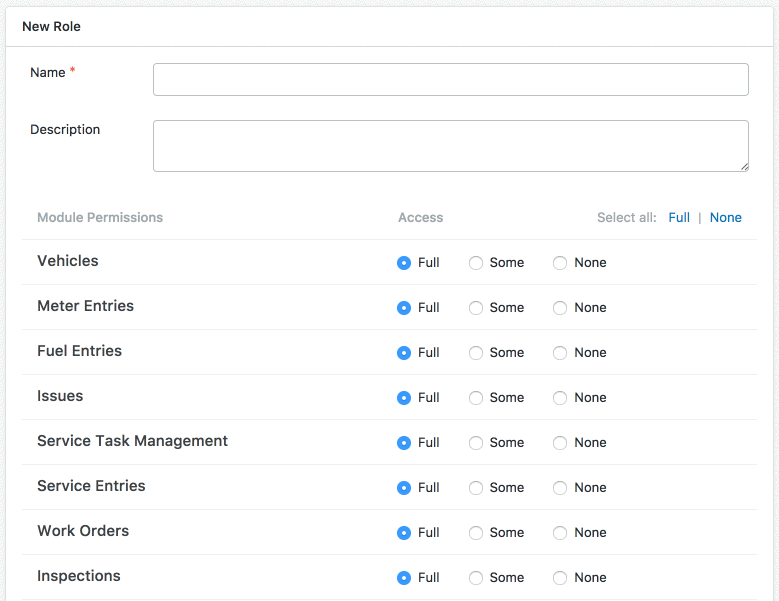Click the Service Task Management label

pyautogui.click(x=133, y=441)
